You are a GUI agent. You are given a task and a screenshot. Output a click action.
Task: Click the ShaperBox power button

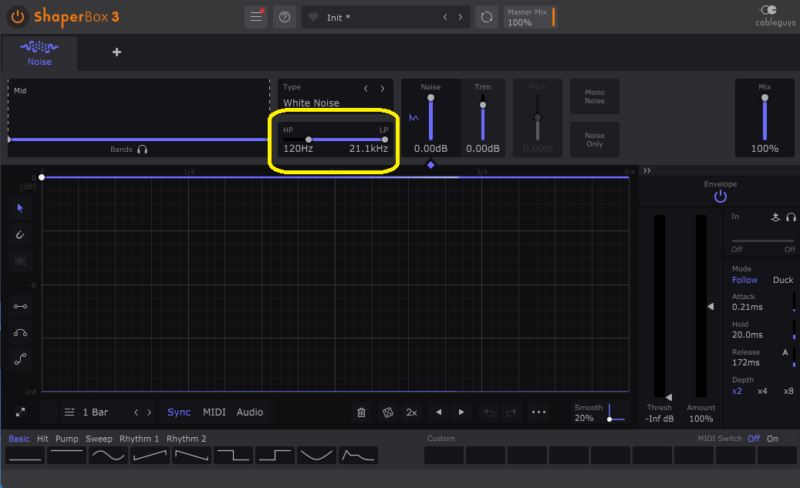[x=17, y=17]
